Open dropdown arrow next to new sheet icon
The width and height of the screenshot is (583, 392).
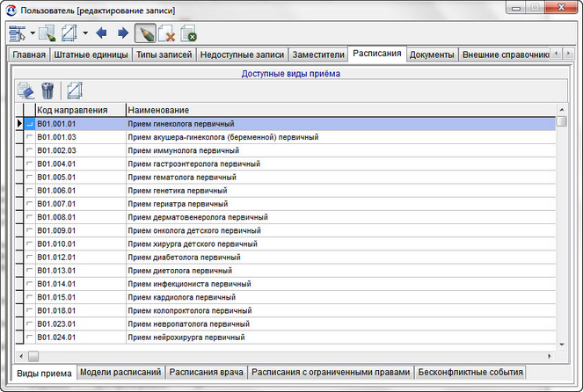85,33
